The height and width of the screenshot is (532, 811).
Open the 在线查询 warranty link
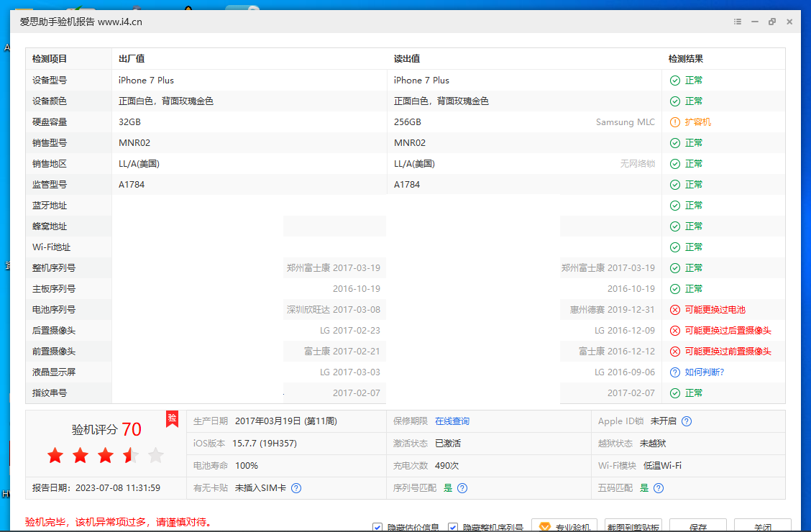452,421
